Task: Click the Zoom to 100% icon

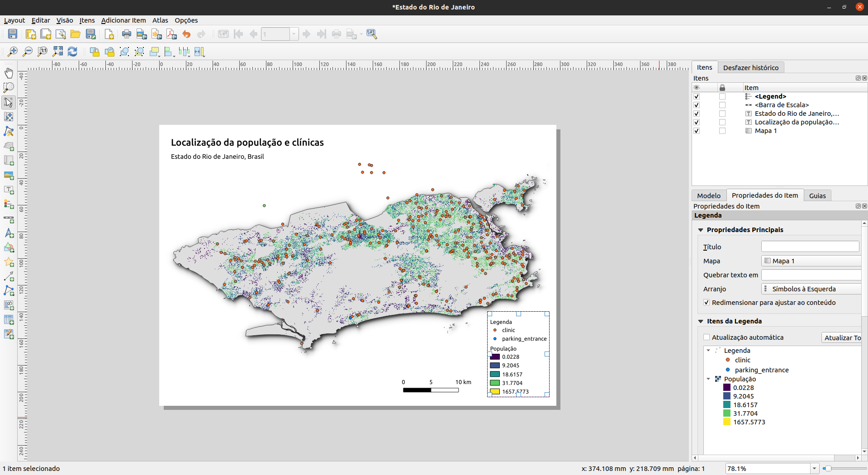Action: (x=43, y=52)
